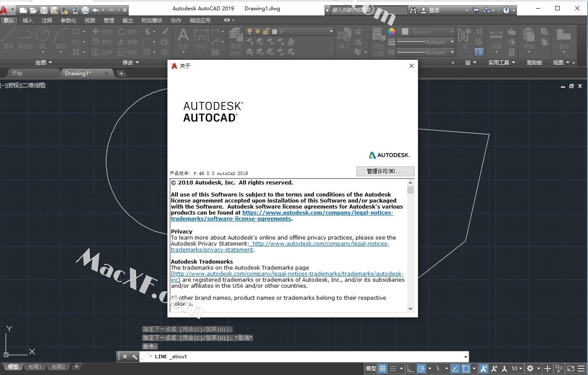Select the Text (文字) tool
The width and height of the screenshot is (588, 375).
[183, 38]
